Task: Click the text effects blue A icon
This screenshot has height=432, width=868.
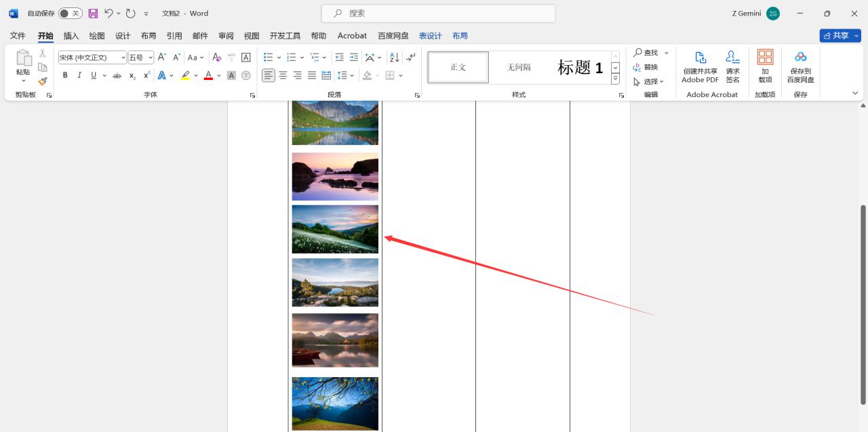Action: [x=162, y=75]
